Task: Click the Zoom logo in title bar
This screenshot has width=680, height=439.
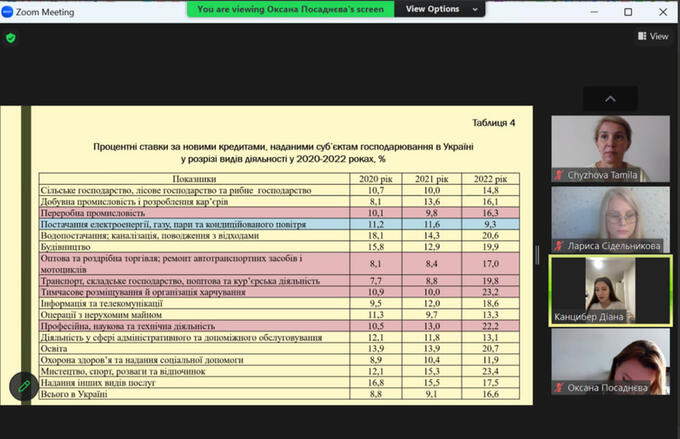Action: click(8, 11)
